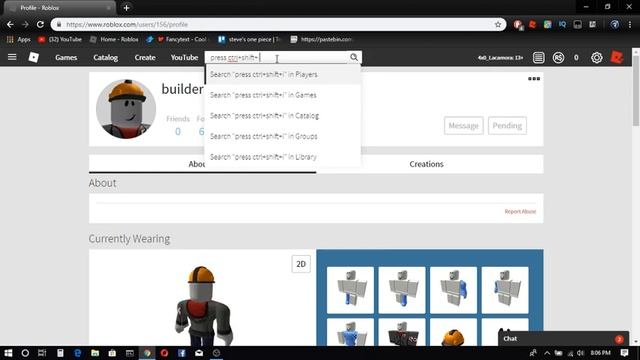Image resolution: width=640 pixels, height=360 pixels.
Task: Click the Pending friend request button
Action: click(507, 126)
